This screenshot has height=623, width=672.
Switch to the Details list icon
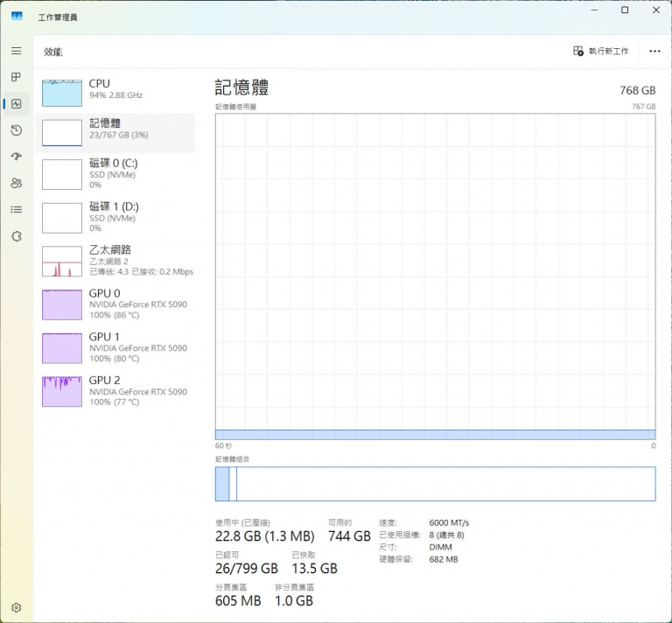point(16,210)
